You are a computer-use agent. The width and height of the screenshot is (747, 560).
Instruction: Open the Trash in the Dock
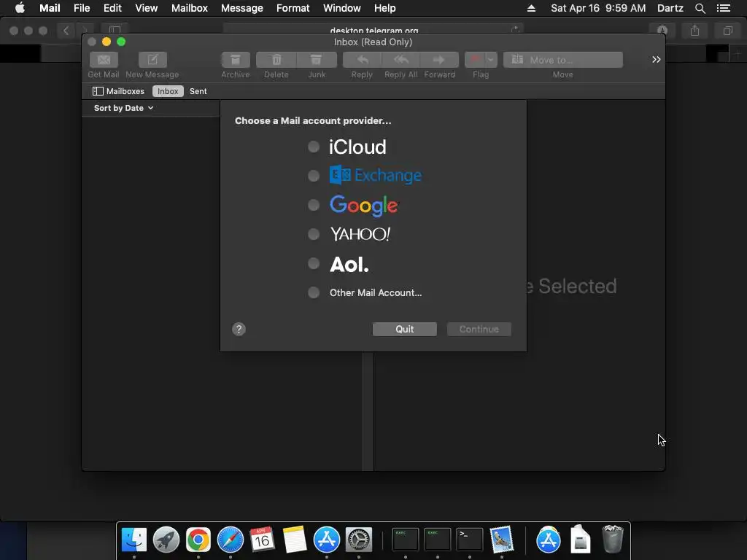pos(613,539)
